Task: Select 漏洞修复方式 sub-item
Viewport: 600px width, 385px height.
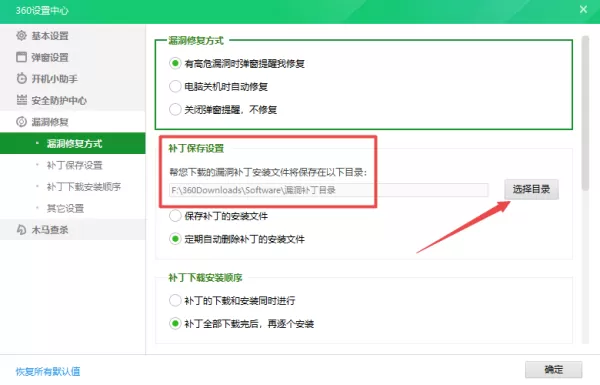Action: point(73,144)
